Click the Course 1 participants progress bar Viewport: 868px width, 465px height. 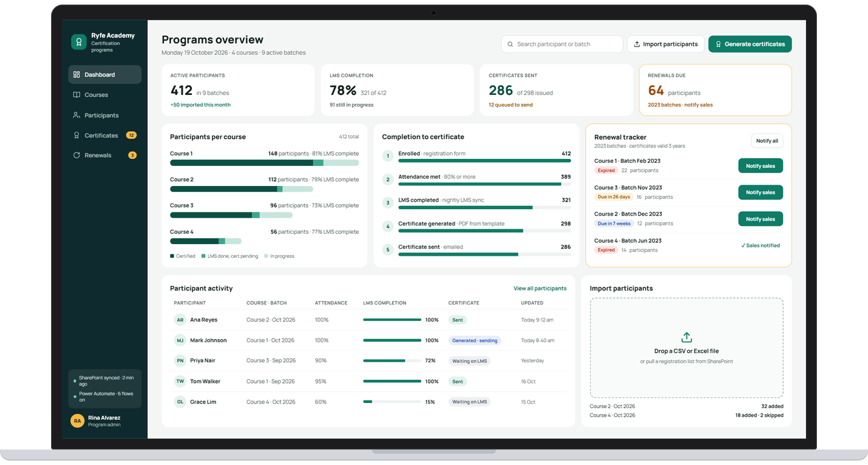pyautogui.click(x=264, y=163)
